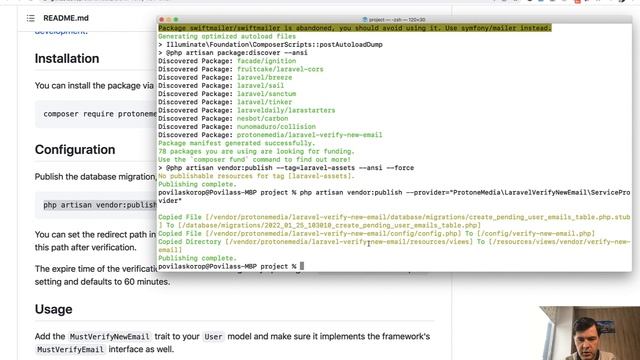Click the MustVerifyEmail inline code
Screen dimensions: 640x360
[70, 349]
